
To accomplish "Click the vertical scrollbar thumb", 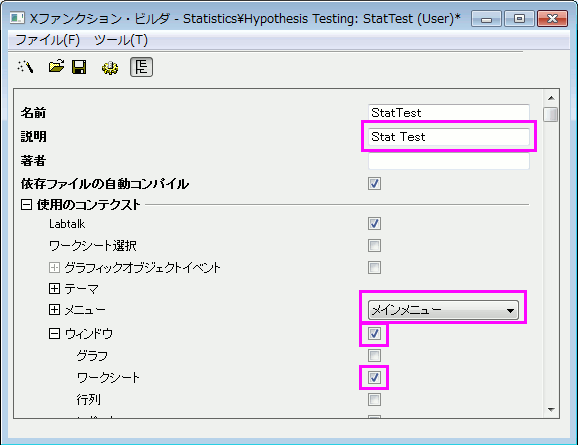I will point(551,114).
